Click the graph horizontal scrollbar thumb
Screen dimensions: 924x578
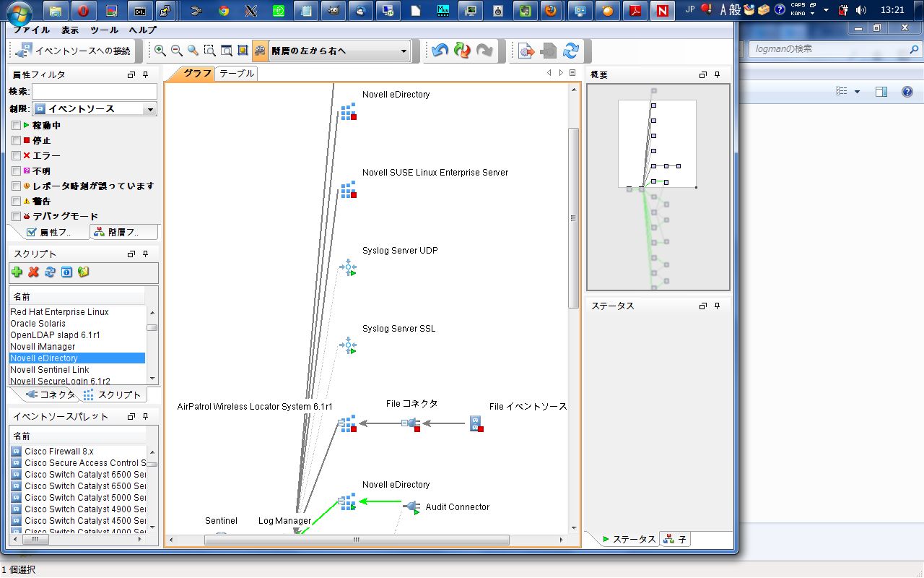(357, 540)
